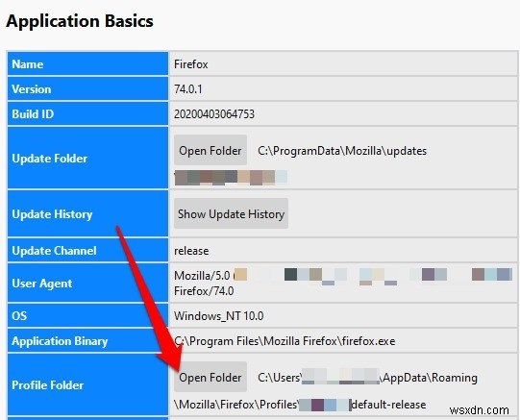Open the Profile Folder with its Open Folder button
520x420 pixels.
210,378
